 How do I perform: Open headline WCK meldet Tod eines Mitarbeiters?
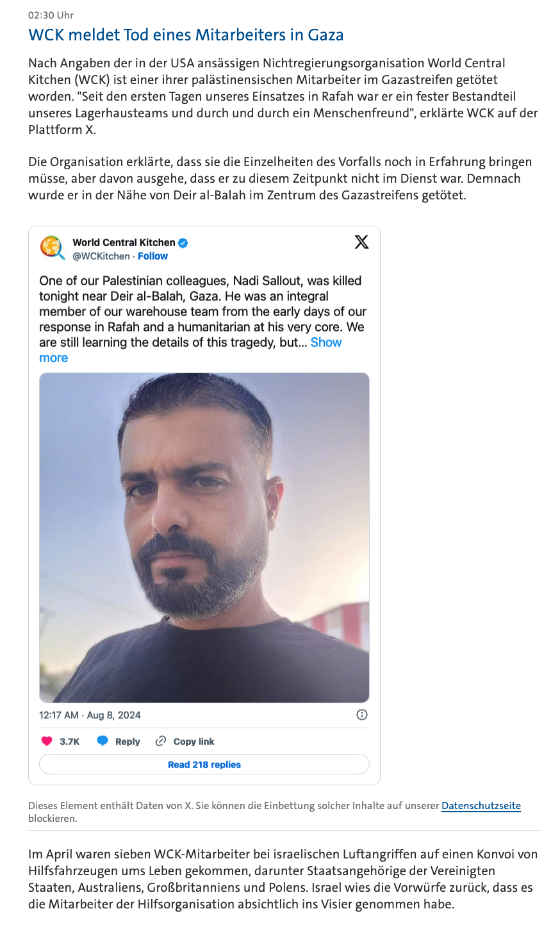pos(186,35)
